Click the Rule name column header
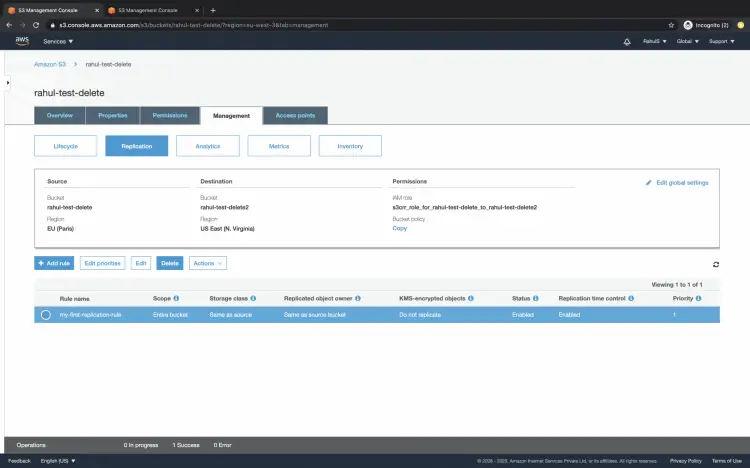 coord(75,299)
